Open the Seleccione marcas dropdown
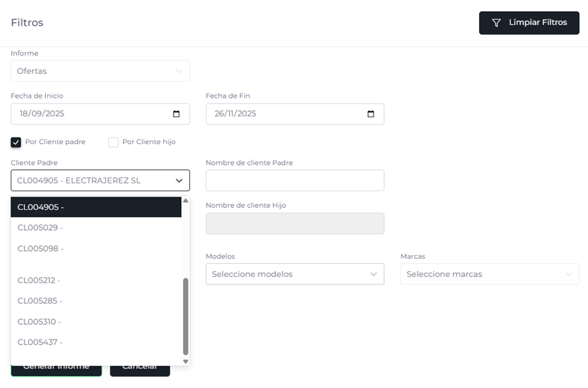This screenshot has width=588, height=388. 489,274
